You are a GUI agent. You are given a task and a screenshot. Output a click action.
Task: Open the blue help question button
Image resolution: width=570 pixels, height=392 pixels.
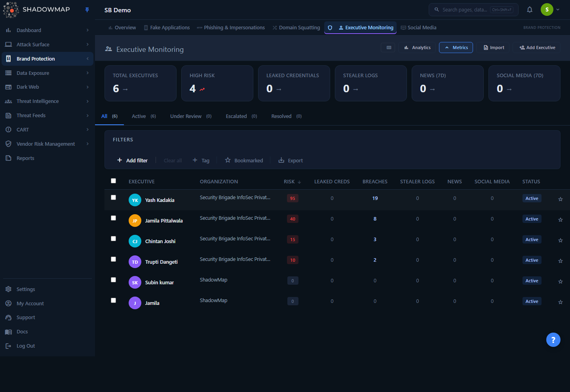pos(553,340)
